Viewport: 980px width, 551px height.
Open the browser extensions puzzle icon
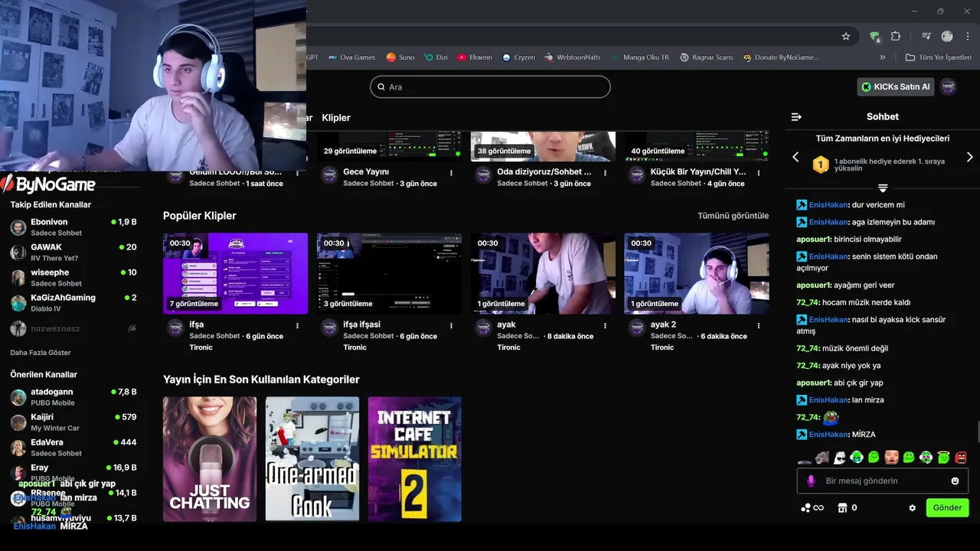896,36
